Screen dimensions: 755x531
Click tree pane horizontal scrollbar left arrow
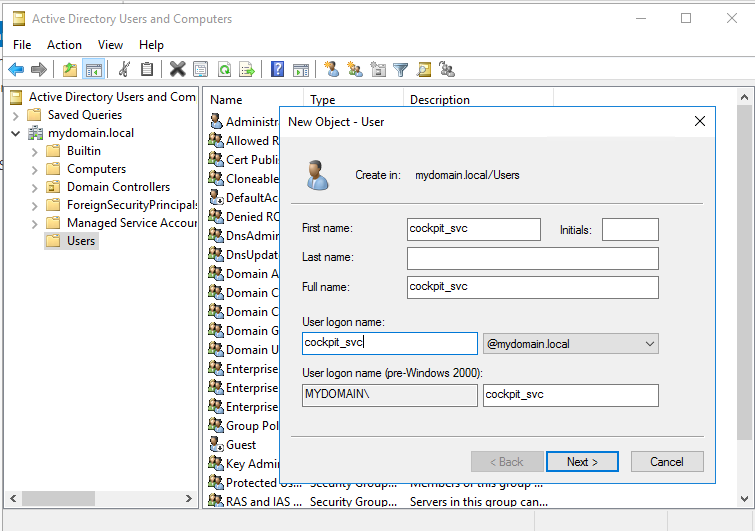(x=13, y=498)
